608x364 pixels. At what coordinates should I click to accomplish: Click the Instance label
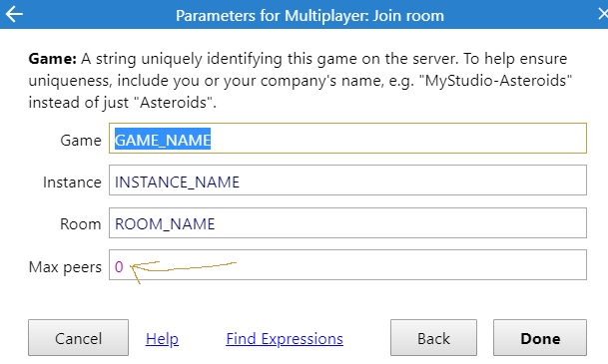[x=72, y=182]
